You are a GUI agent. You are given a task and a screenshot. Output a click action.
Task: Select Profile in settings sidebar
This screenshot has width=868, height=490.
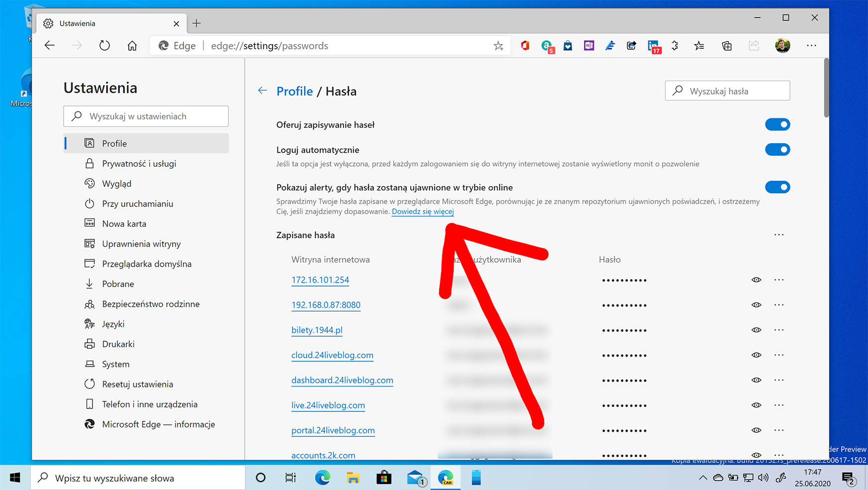(x=146, y=143)
